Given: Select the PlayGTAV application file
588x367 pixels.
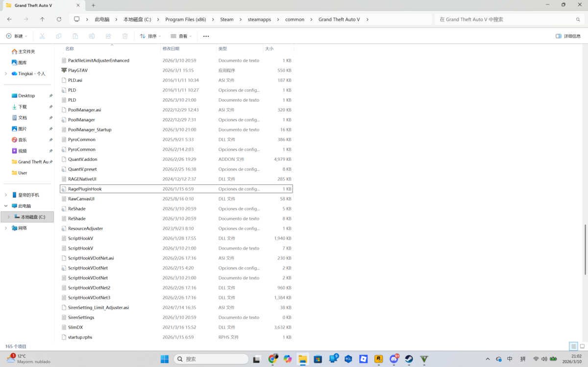Looking at the screenshot, I should [x=78, y=70].
